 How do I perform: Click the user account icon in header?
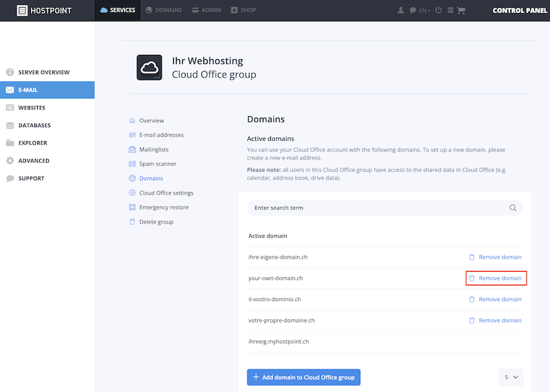tap(401, 10)
